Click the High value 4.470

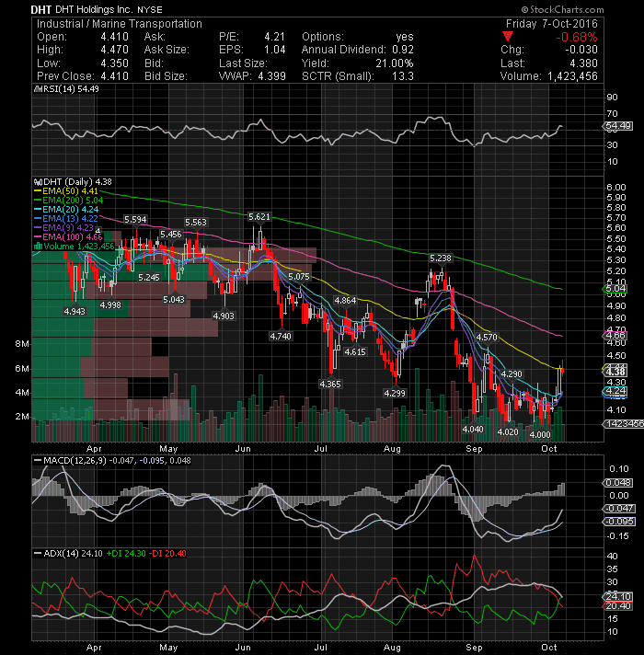point(114,50)
